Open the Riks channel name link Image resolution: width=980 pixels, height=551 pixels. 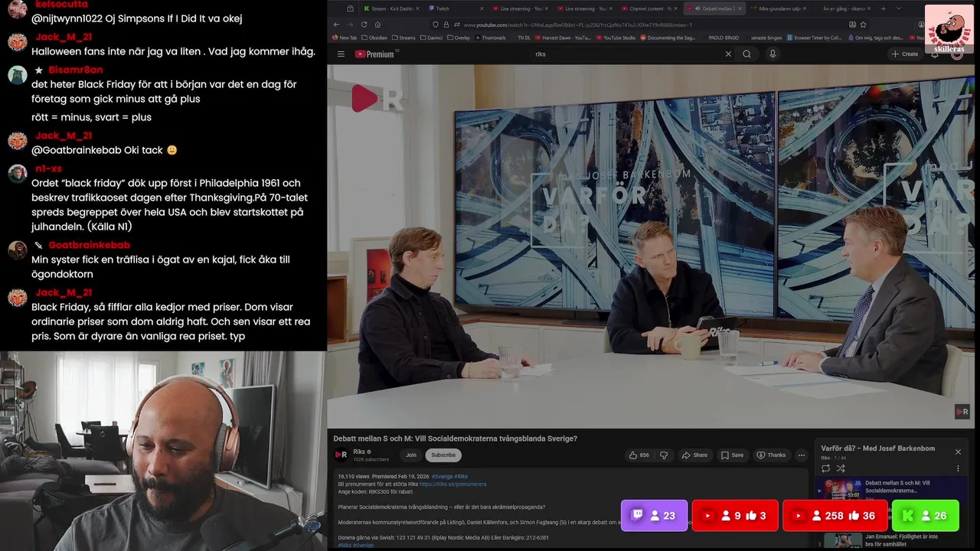[x=359, y=452]
